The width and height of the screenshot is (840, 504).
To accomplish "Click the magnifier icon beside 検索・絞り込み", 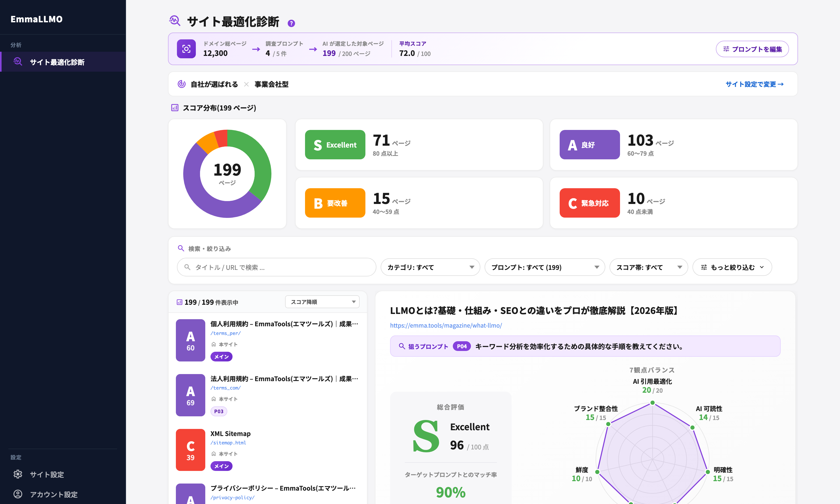I will point(181,248).
